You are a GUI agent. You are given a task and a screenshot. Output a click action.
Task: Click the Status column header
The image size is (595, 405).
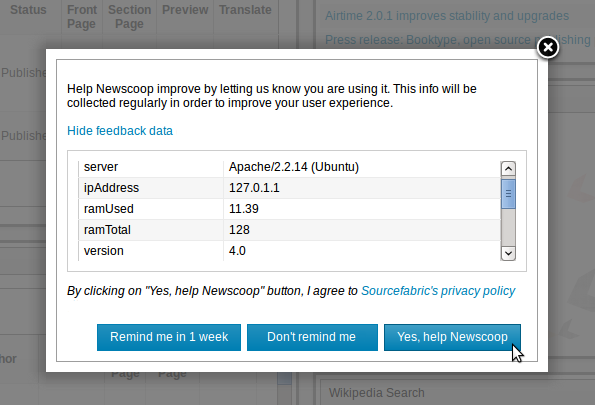[x=28, y=10]
